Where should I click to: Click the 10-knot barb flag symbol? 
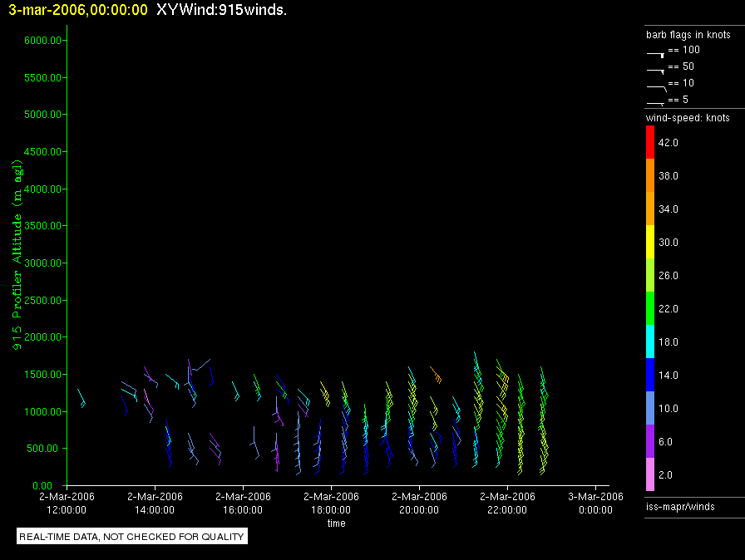[x=656, y=86]
